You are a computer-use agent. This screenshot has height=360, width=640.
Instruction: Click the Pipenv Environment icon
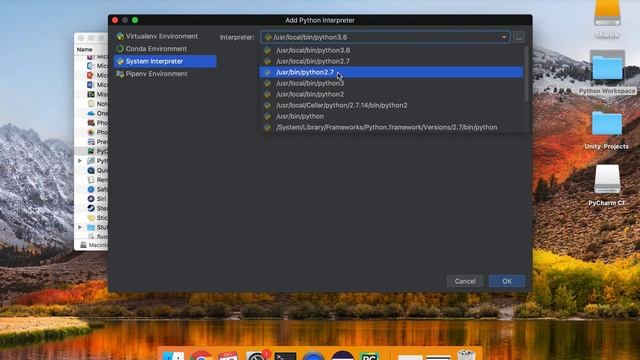(x=120, y=74)
